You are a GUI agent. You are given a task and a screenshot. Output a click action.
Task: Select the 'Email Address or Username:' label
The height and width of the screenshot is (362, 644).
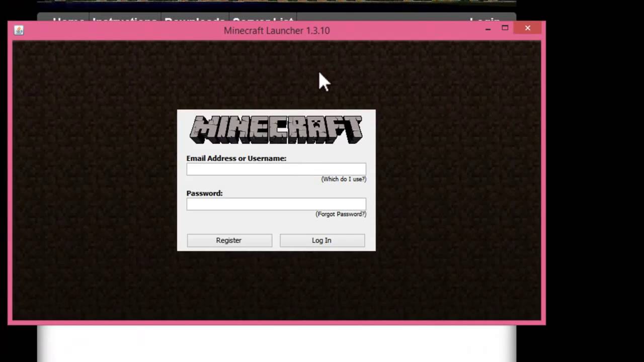point(236,158)
